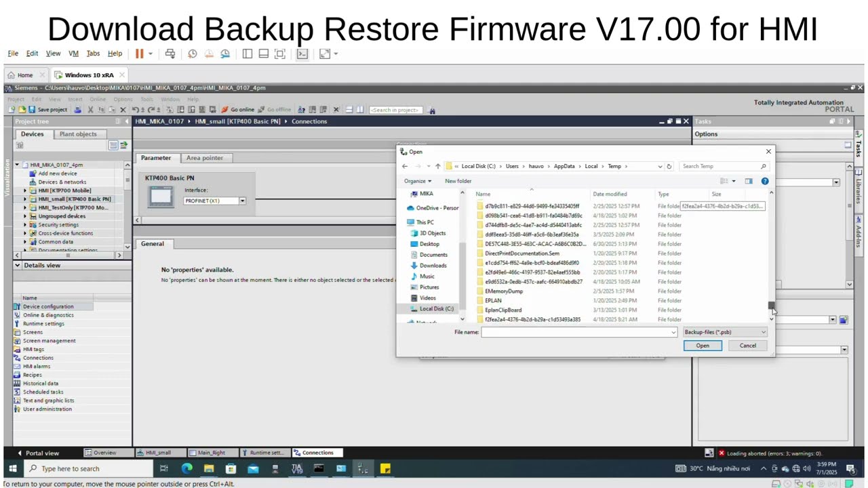Switch to the Area pointer tab
Image resolution: width=868 pixels, height=488 pixels.
(204, 158)
